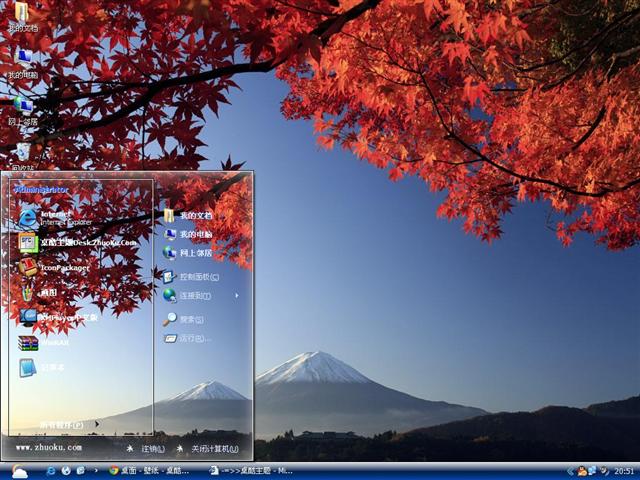Open the 回收站 recycle bin icon
This screenshot has height=480, width=640.
22,152
